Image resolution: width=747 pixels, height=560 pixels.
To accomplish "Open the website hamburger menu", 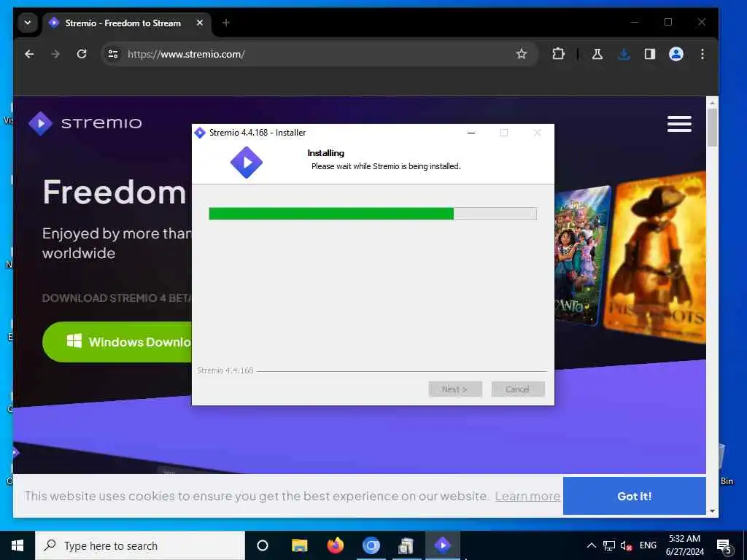I will [x=679, y=124].
